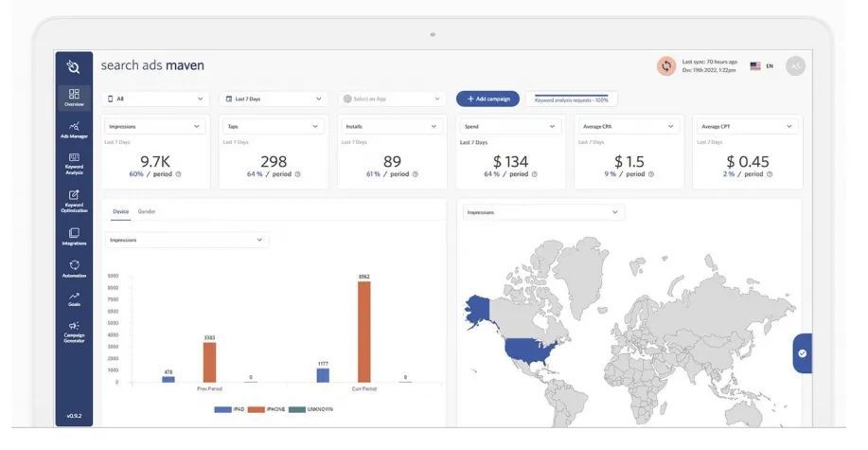Screen dimensions: 868x450
Task: Select the Device tab
Action: pyautogui.click(x=120, y=211)
